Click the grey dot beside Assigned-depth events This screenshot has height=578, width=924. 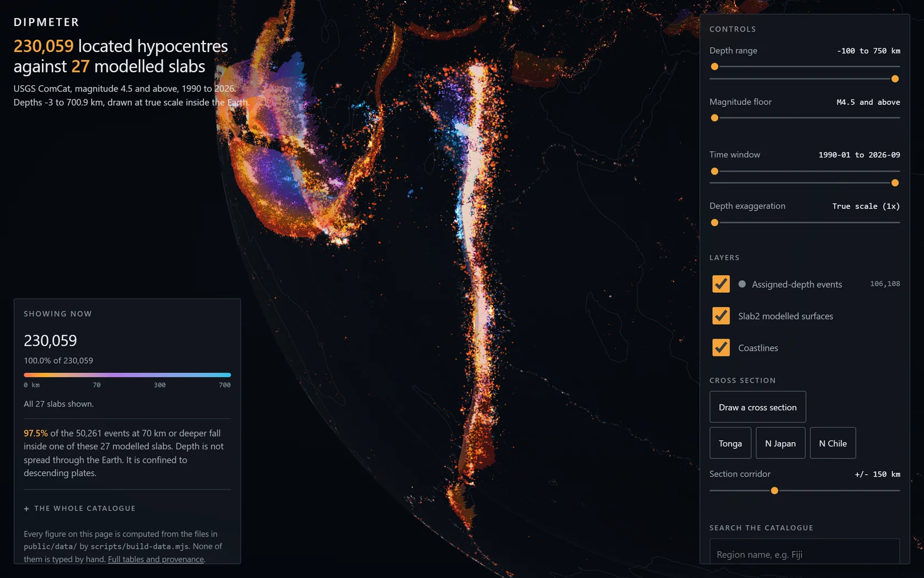pos(742,284)
